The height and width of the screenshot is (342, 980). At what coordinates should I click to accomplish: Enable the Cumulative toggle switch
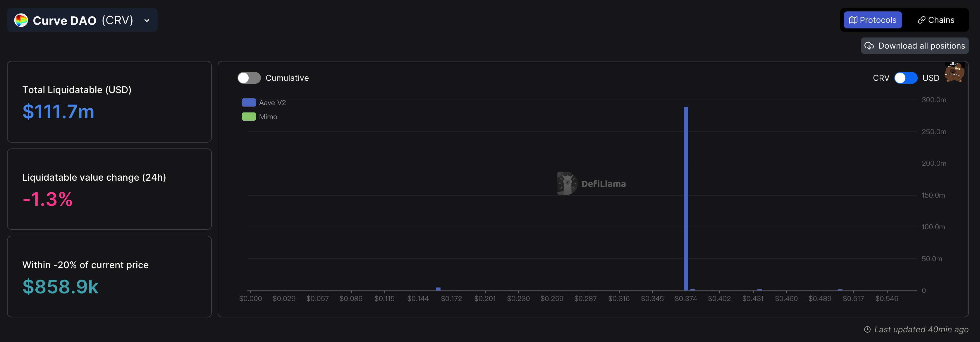(x=249, y=78)
